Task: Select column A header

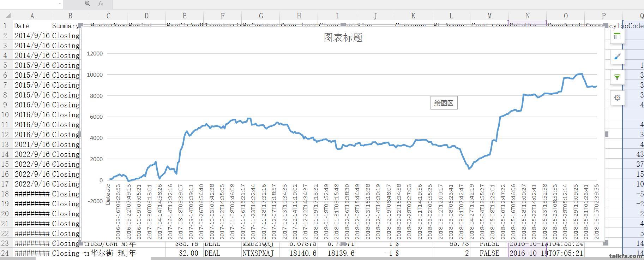Action: point(32,16)
